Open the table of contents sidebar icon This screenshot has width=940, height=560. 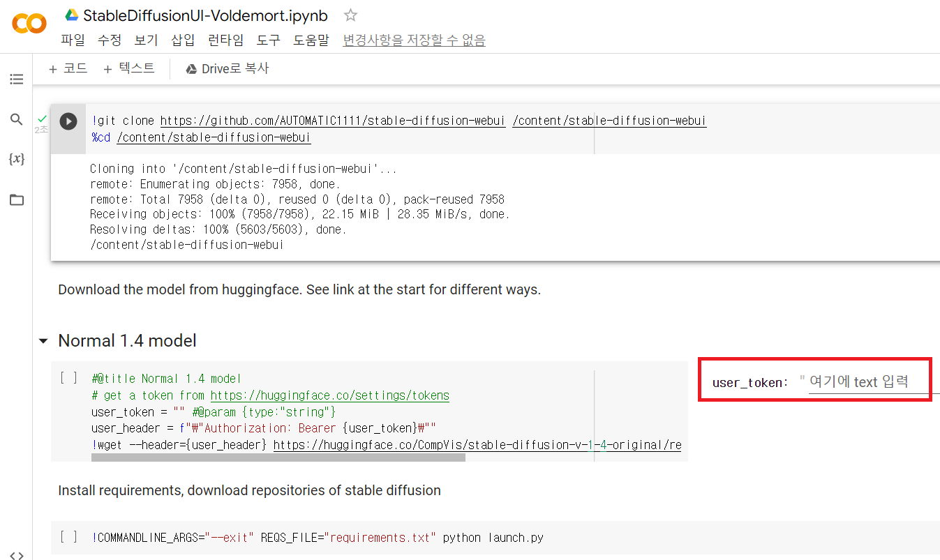(17, 80)
